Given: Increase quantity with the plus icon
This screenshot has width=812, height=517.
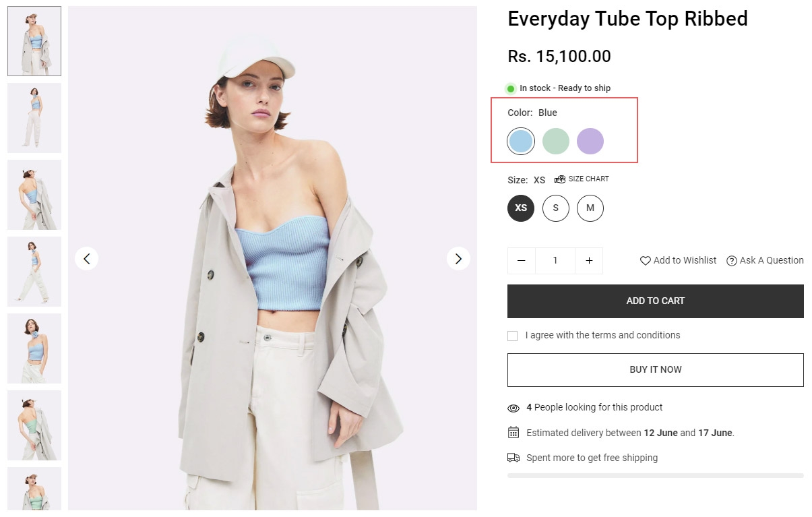Looking at the screenshot, I should point(589,261).
